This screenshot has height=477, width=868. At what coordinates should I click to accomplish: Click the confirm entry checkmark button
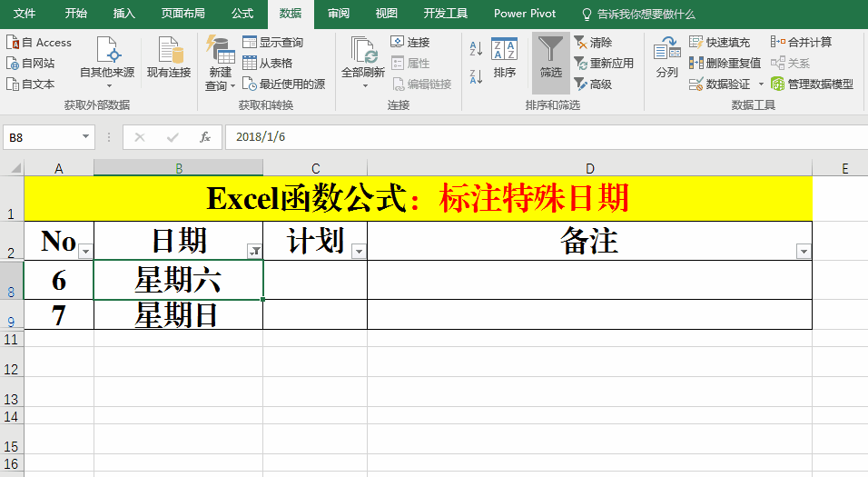coord(173,137)
